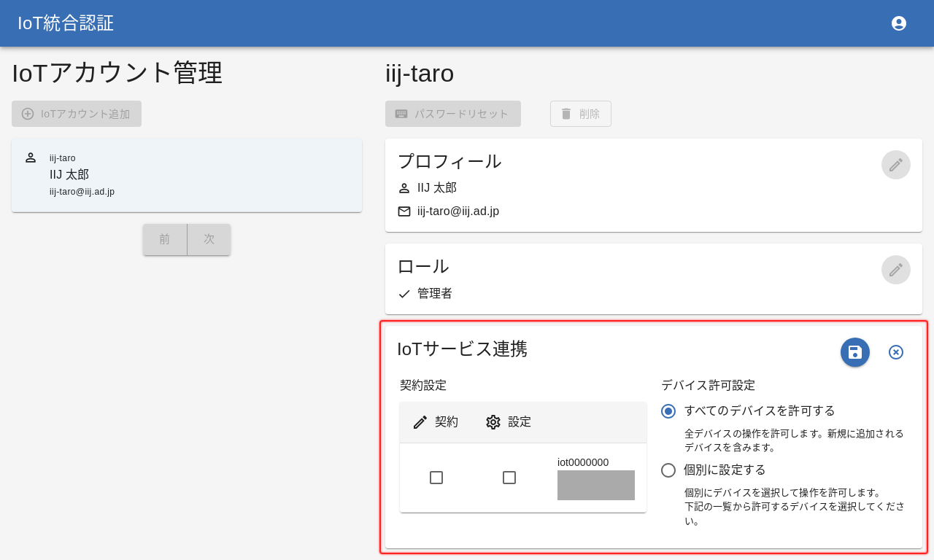Viewport: 934px width, 560px height.
Task: Go to previous page with 前 button
Action: point(165,239)
